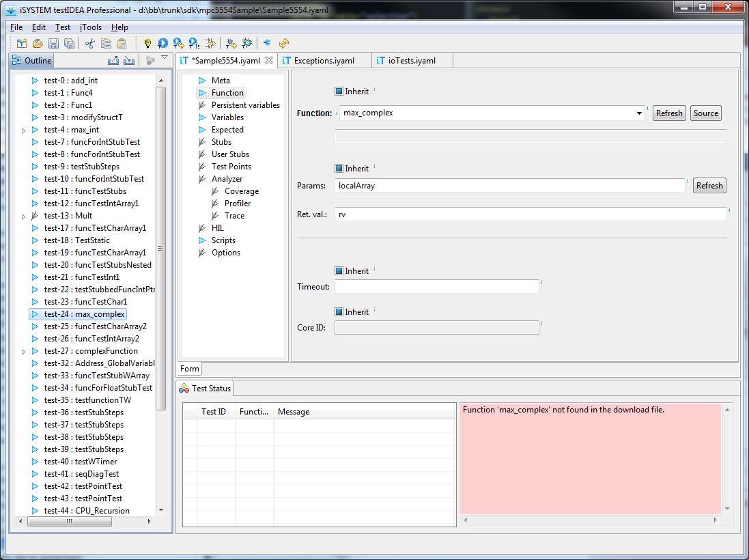Open the Function combo box dropdown arrow
The height and width of the screenshot is (560, 749).
[x=638, y=113]
